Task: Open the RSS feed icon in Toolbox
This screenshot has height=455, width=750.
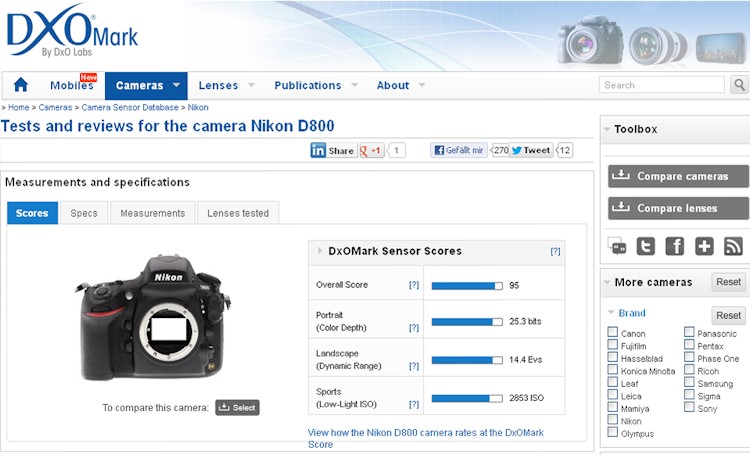Action: (733, 246)
